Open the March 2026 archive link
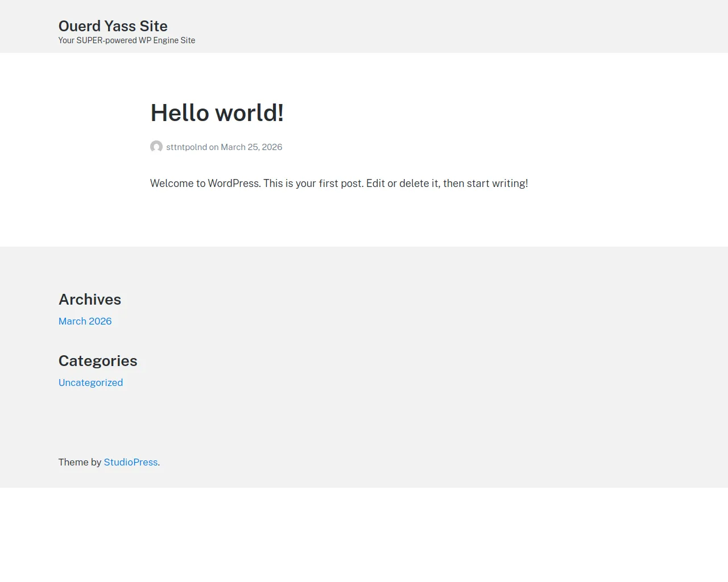 (85, 321)
